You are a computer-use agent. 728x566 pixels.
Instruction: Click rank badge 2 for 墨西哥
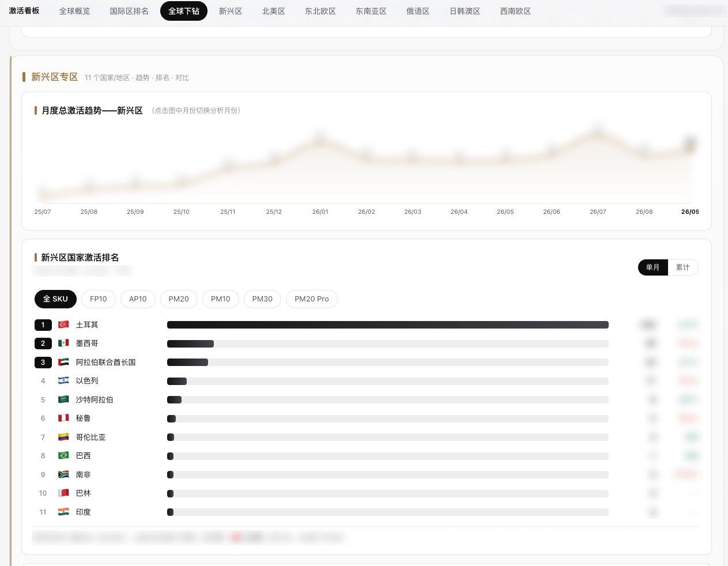point(43,344)
